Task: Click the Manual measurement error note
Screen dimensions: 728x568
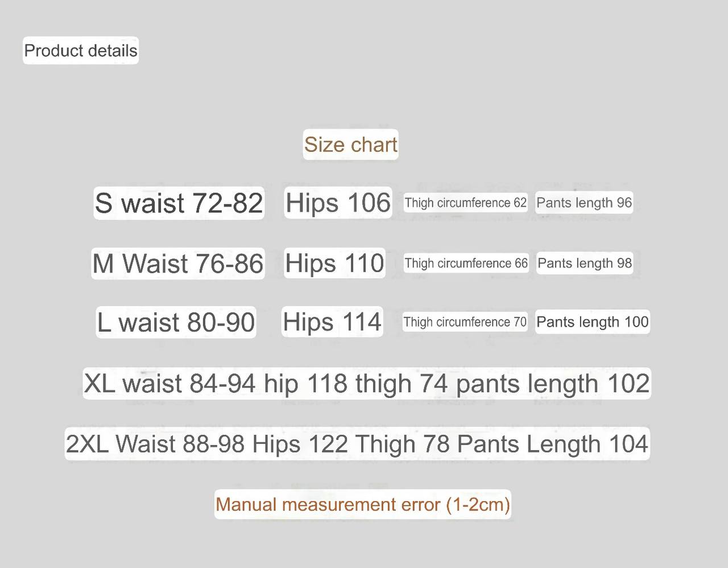Action: click(x=362, y=504)
